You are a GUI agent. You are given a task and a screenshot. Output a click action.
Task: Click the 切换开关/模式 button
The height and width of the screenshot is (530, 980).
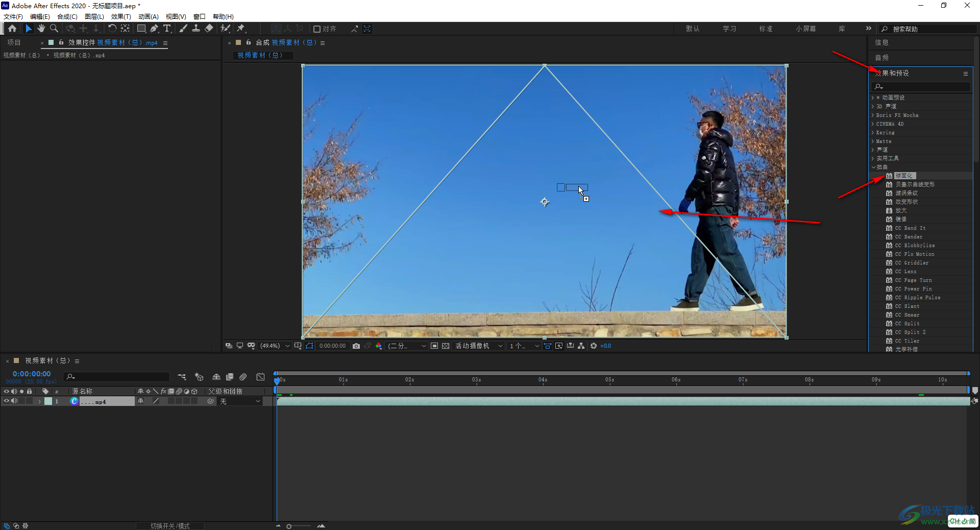point(170,526)
